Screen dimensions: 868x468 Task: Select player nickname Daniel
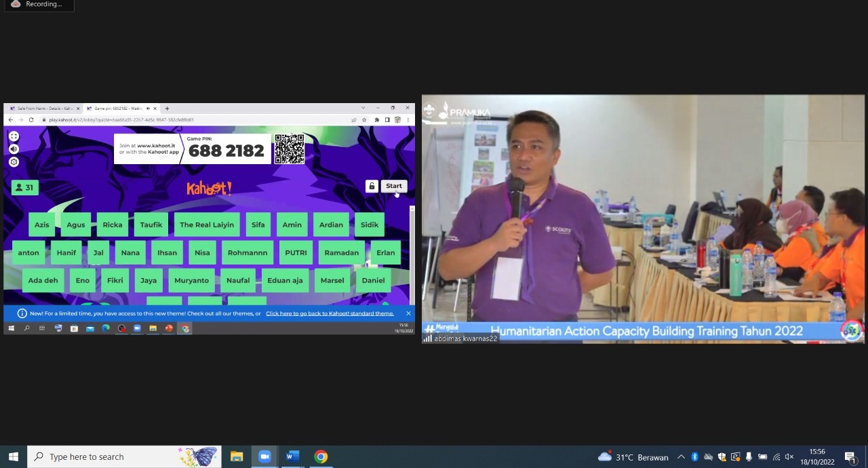click(x=373, y=280)
